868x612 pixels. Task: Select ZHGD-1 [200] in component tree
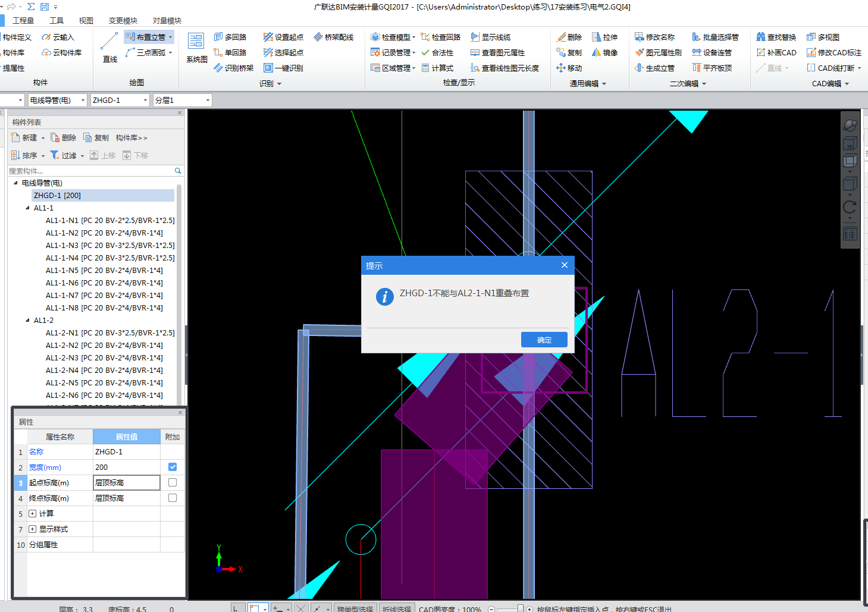103,195
